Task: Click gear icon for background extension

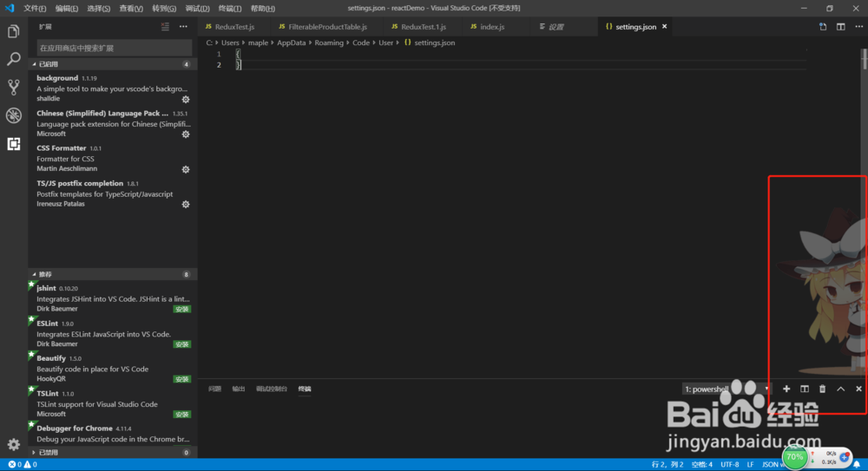Action: [186, 100]
